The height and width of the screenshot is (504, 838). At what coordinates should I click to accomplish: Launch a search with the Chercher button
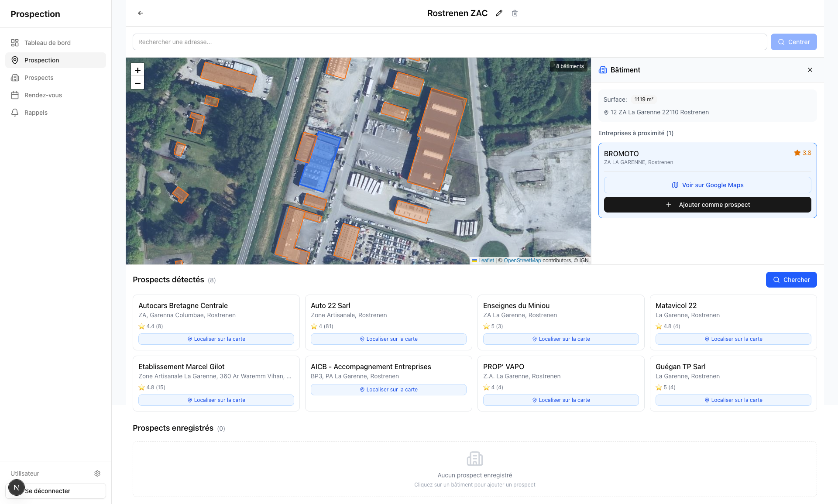coord(791,280)
